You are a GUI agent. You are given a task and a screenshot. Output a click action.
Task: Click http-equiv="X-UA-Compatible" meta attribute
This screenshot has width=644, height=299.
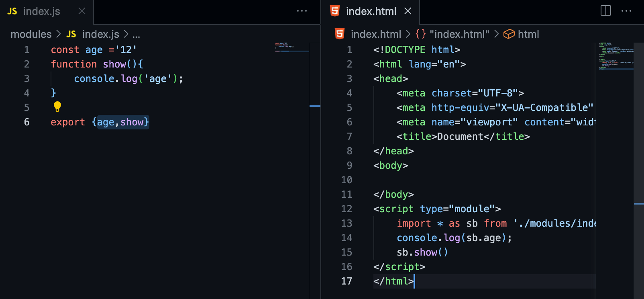tap(512, 107)
